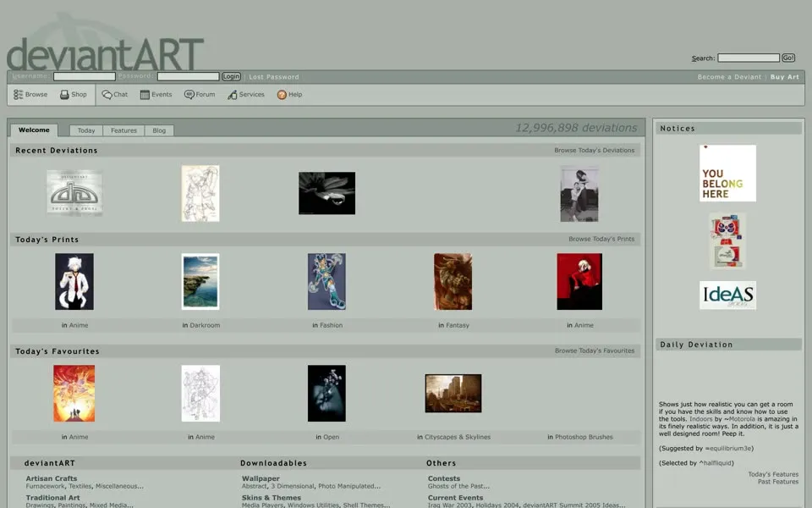Open the Artisan Crafts category

52,478
